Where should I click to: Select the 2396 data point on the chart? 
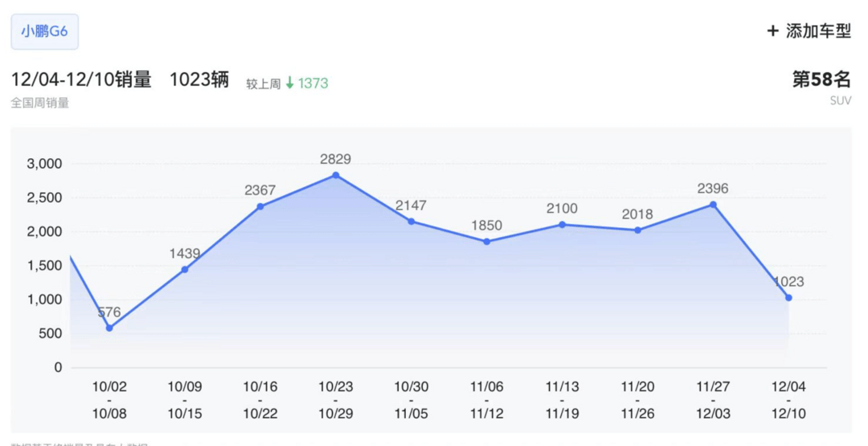click(713, 205)
